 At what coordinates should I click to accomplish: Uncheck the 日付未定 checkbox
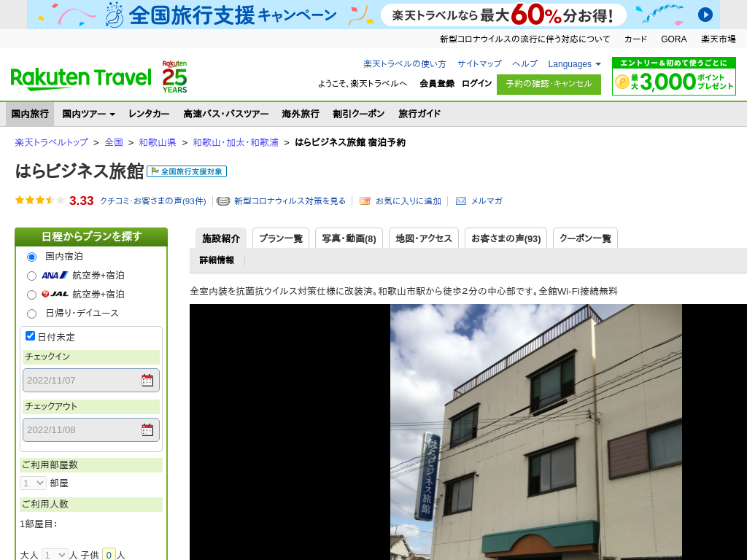pos(30,336)
